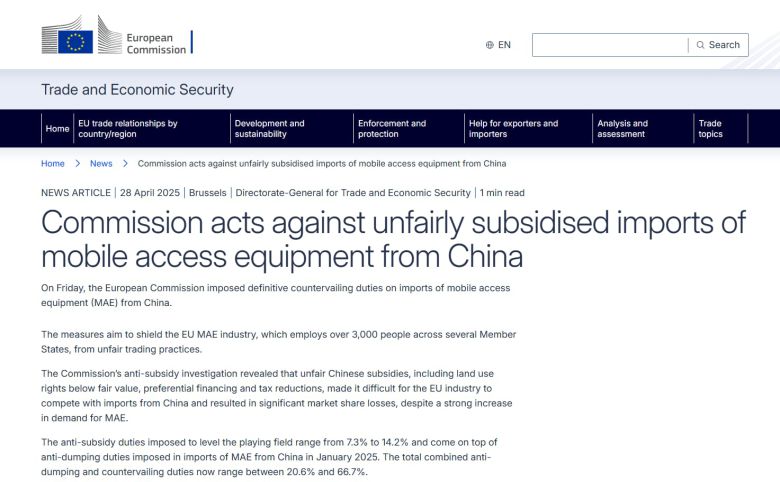Open the EN language selector

pos(504,45)
